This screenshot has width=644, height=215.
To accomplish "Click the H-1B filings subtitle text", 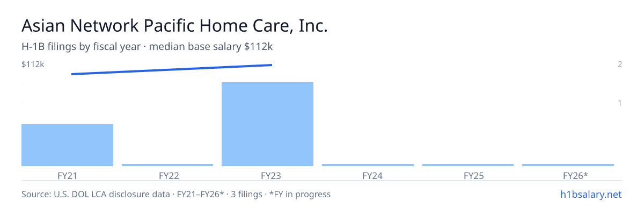I will [147, 47].
